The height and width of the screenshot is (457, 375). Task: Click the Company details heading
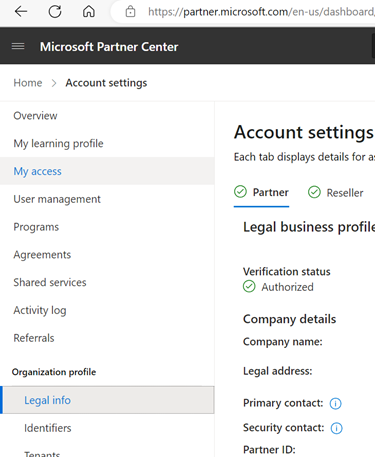pos(289,319)
